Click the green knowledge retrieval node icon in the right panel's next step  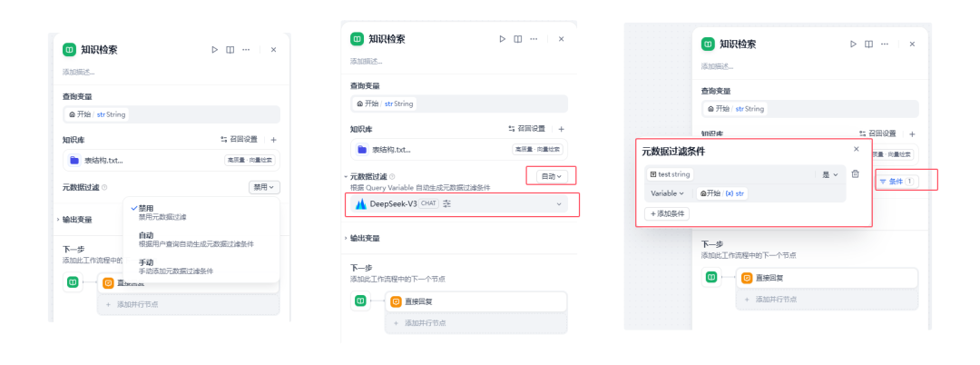[x=711, y=278]
